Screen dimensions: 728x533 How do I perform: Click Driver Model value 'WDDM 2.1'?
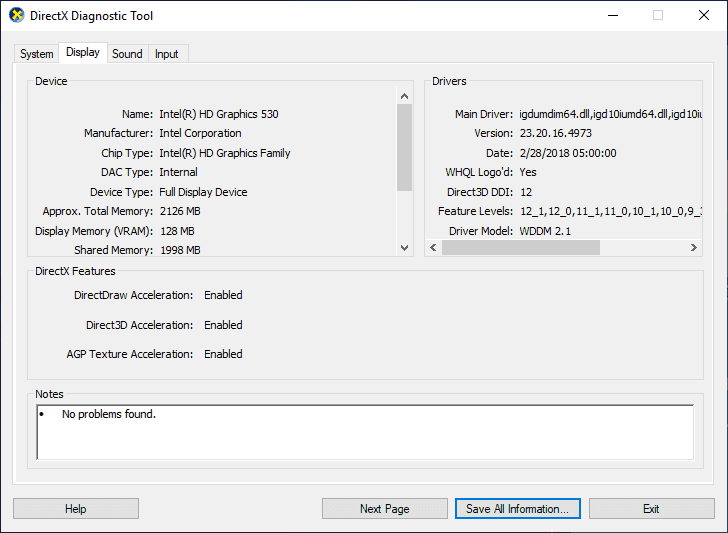545,231
